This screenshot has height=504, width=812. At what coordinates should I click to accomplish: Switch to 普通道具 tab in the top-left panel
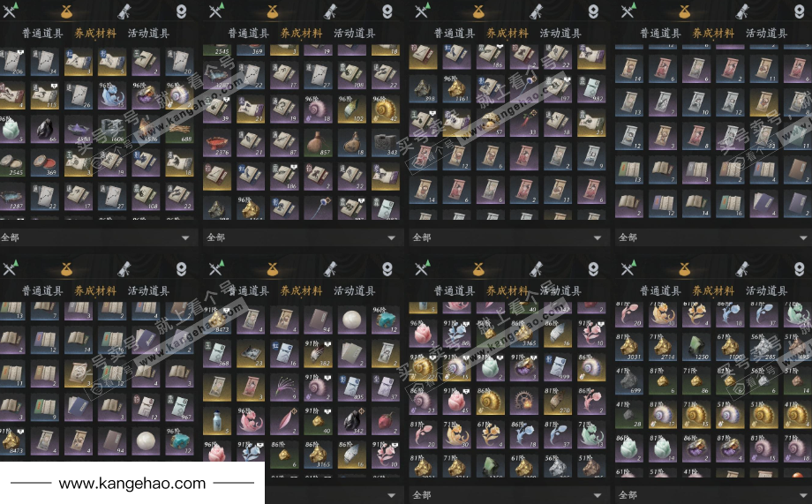pyautogui.click(x=42, y=34)
